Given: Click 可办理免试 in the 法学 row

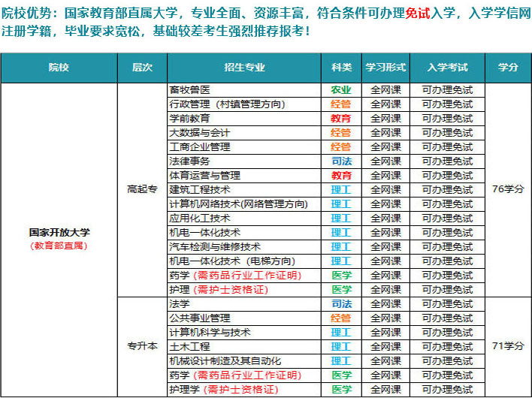Looking at the screenshot, I should (448, 303).
